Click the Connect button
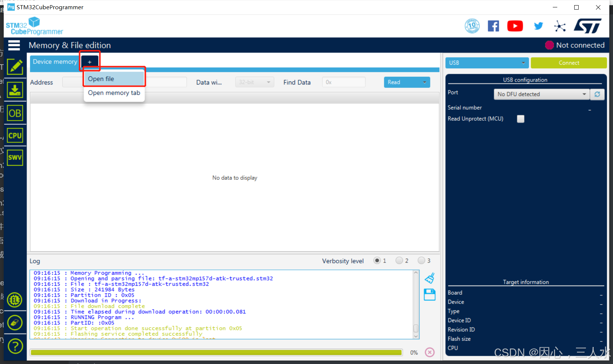The height and width of the screenshot is (364, 613). pos(569,63)
